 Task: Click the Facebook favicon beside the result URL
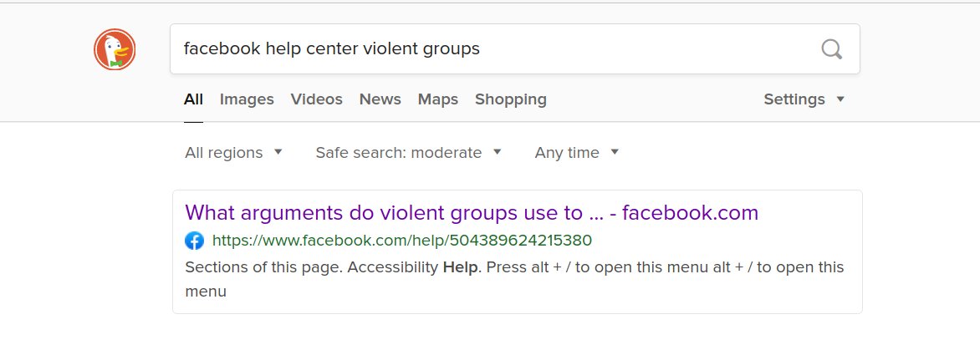194,241
